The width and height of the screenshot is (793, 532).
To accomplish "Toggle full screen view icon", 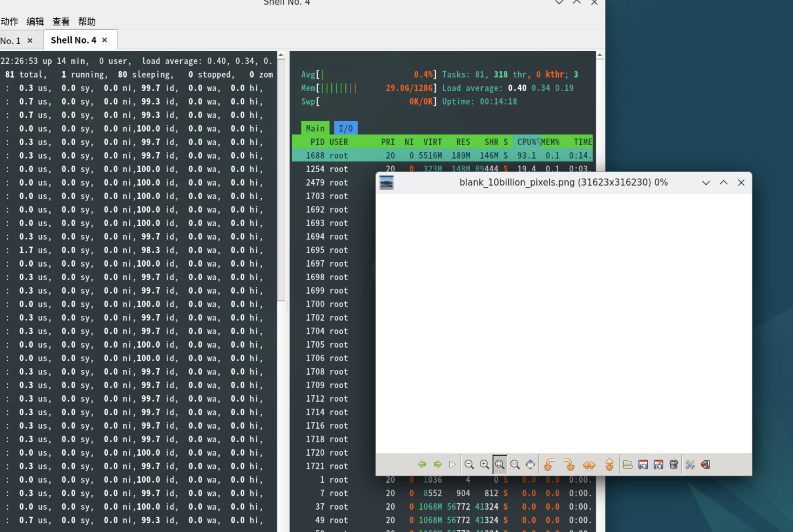I will (x=530, y=464).
